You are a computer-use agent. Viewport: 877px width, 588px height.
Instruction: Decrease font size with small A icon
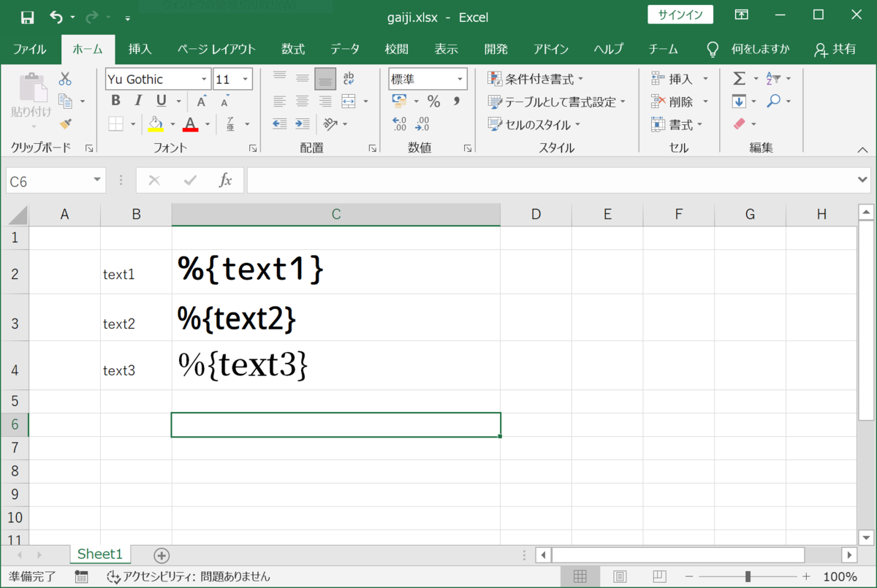pos(224,102)
